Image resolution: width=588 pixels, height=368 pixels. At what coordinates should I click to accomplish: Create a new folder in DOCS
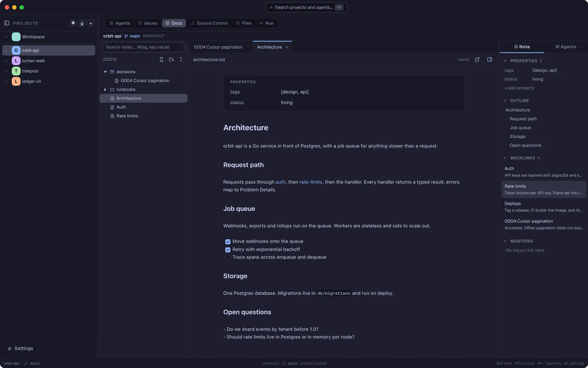(171, 59)
